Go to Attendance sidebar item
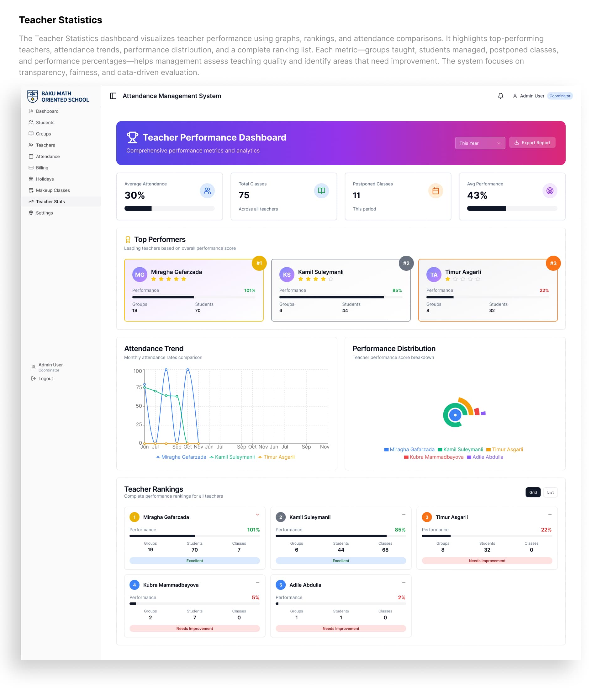The width and height of the screenshot is (602, 700). (48, 157)
